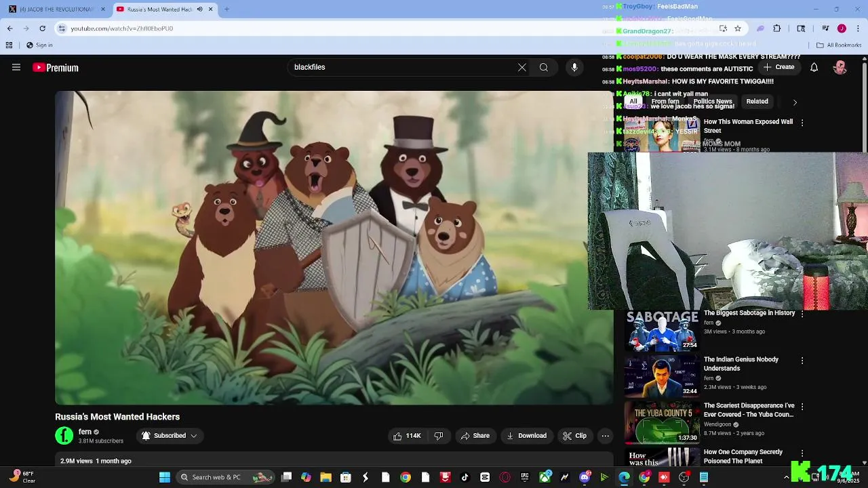Open The Yuba County 5 thumbnail

coord(662,423)
